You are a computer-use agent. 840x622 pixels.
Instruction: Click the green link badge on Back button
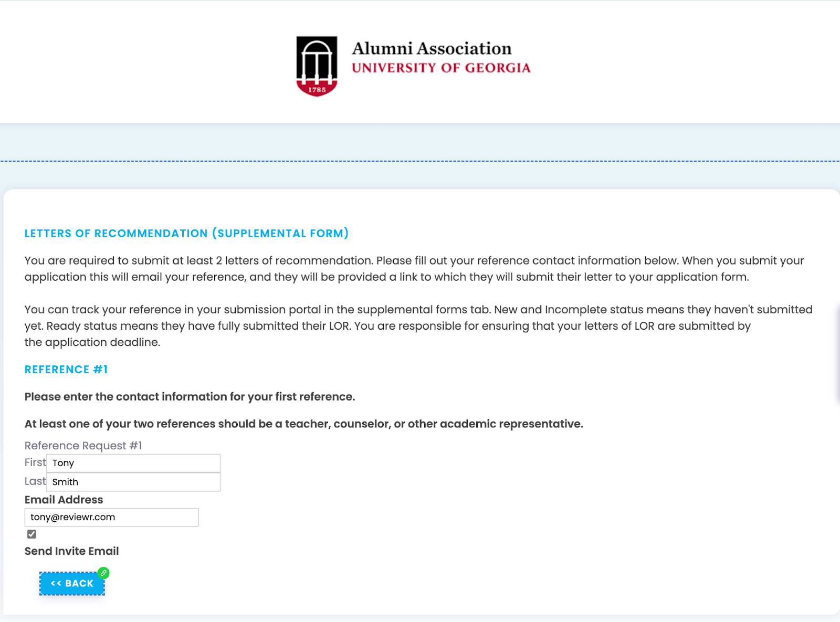[103, 573]
